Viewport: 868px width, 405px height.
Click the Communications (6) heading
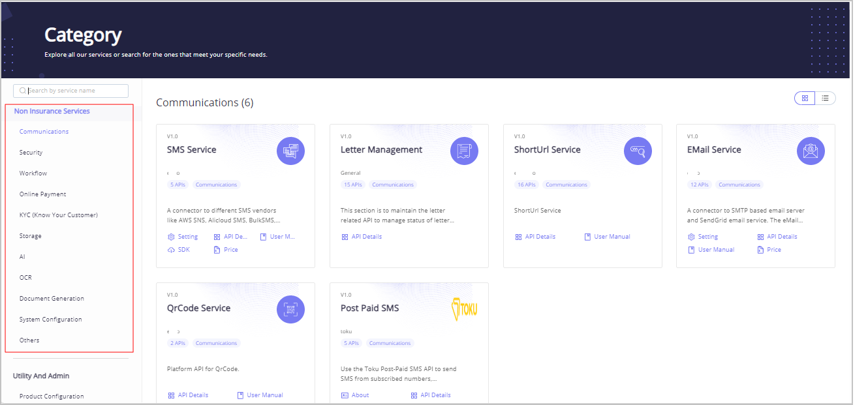205,103
